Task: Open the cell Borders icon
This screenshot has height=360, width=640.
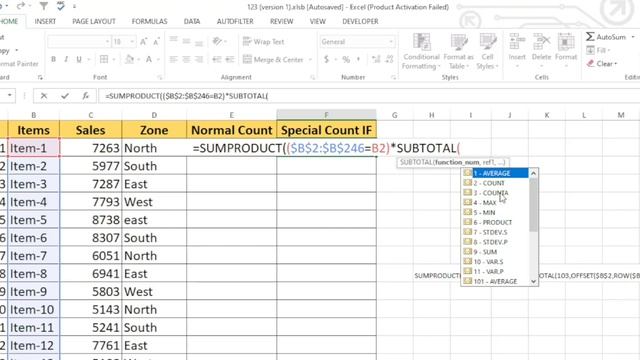Action: click(x=104, y=60)
